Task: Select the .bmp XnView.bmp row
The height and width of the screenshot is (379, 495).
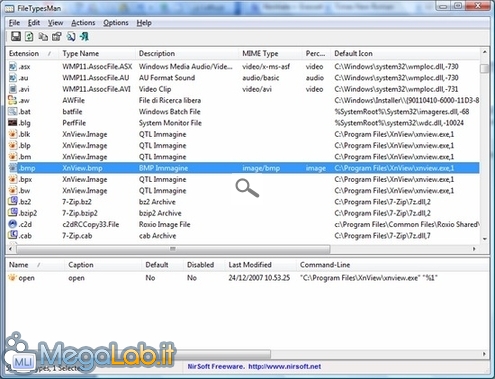Action: tap(243, 168)
